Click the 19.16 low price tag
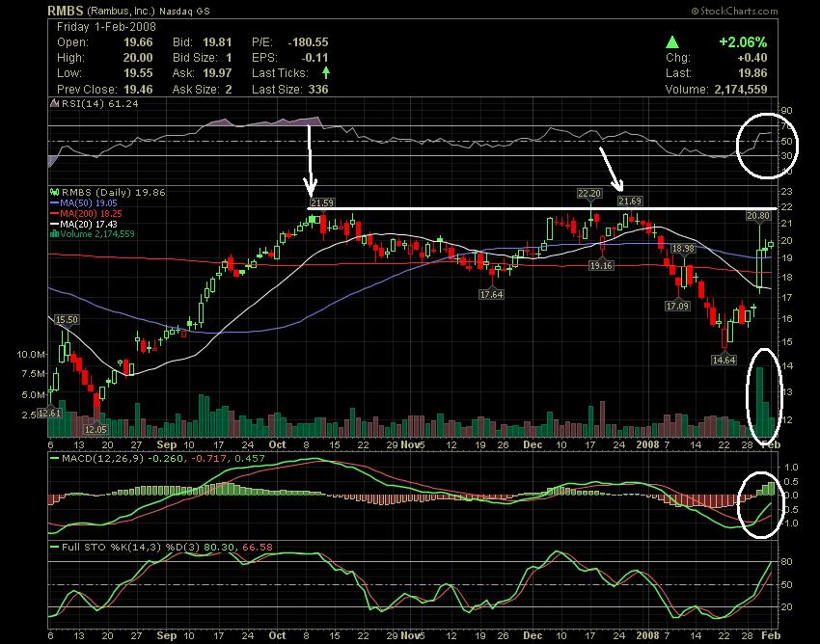Image resolution: width=820 pixels, height=644 pixels. tap(601, 265)
